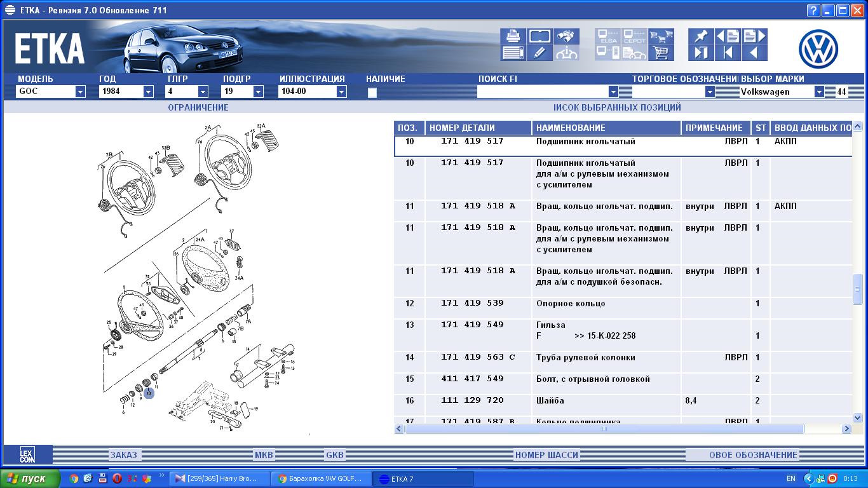Open the Windows пуск start button
The height and width of the screenshot is (488, 868).
point(30,478)
